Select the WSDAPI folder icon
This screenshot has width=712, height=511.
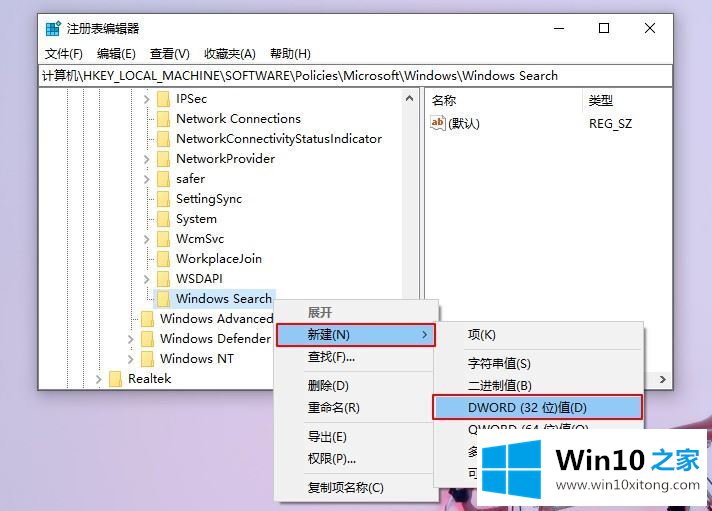(163, 279)
